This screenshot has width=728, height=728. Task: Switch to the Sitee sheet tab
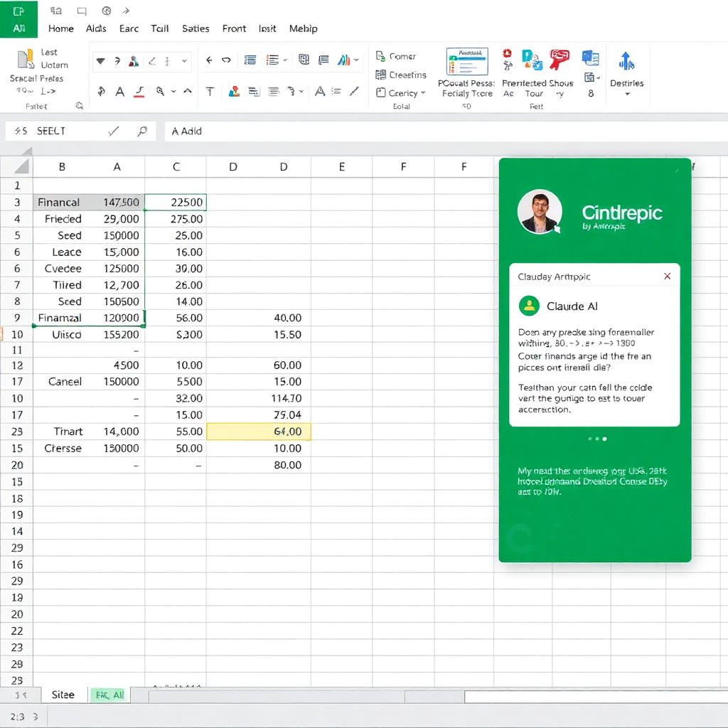63,695
